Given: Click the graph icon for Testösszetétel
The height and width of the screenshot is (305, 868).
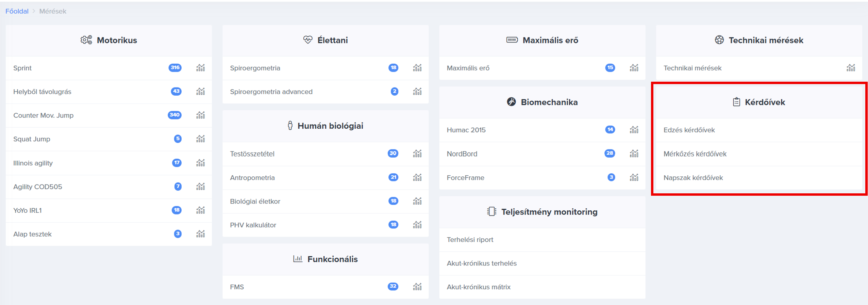Looking at the screenshot, I should [x=417, y=154].
